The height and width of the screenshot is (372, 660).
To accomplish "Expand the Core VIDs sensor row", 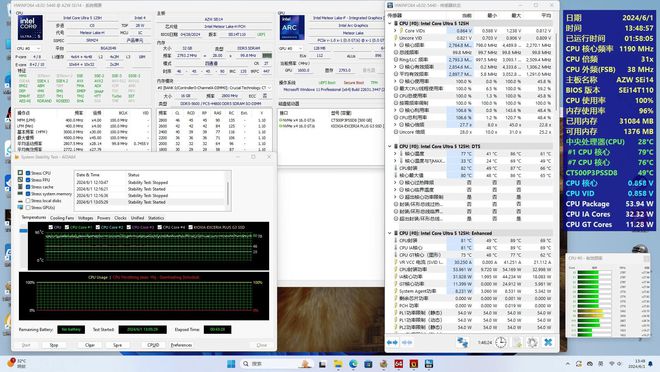I will [395, 31].
